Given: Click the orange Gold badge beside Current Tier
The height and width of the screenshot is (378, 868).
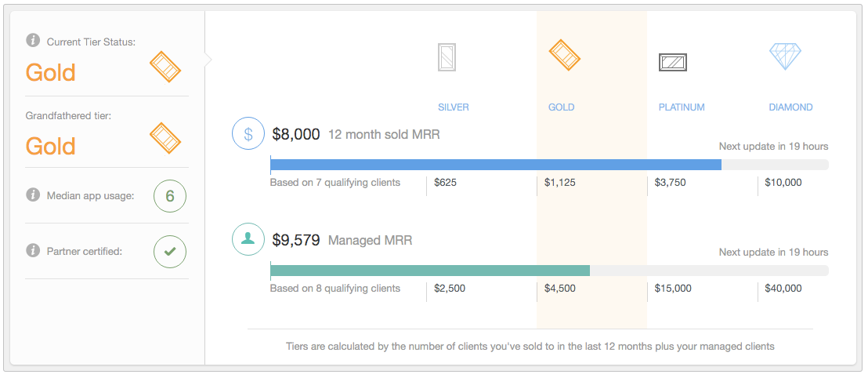Looking at the screenshot, I should pyautogui.click(x=165, y=67).
